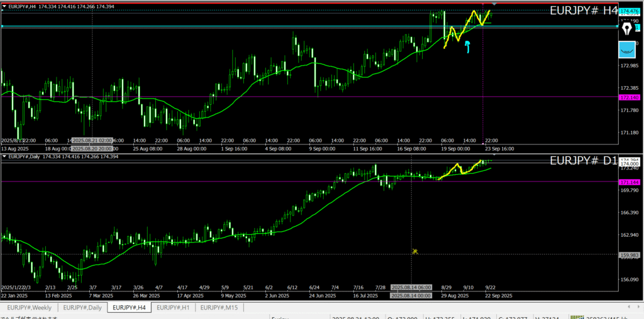Screen dimensions: 644x319
Task: Click the blue smile icon button
Action: tap(627, 49)
